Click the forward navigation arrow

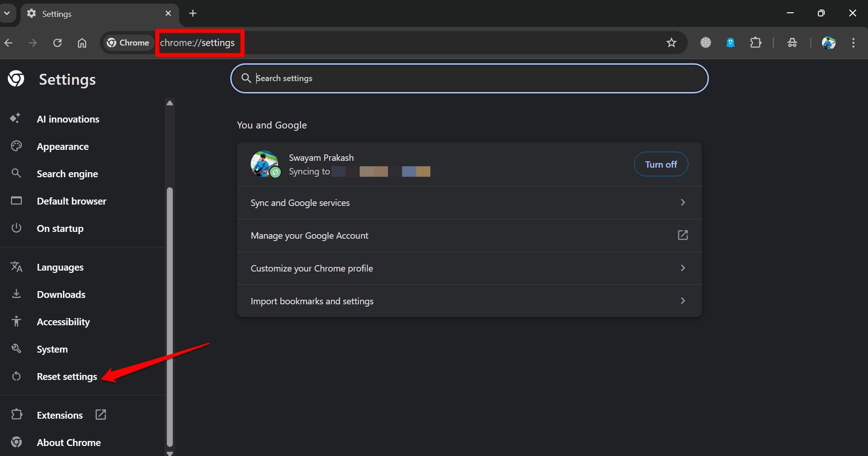coord(33,43)
